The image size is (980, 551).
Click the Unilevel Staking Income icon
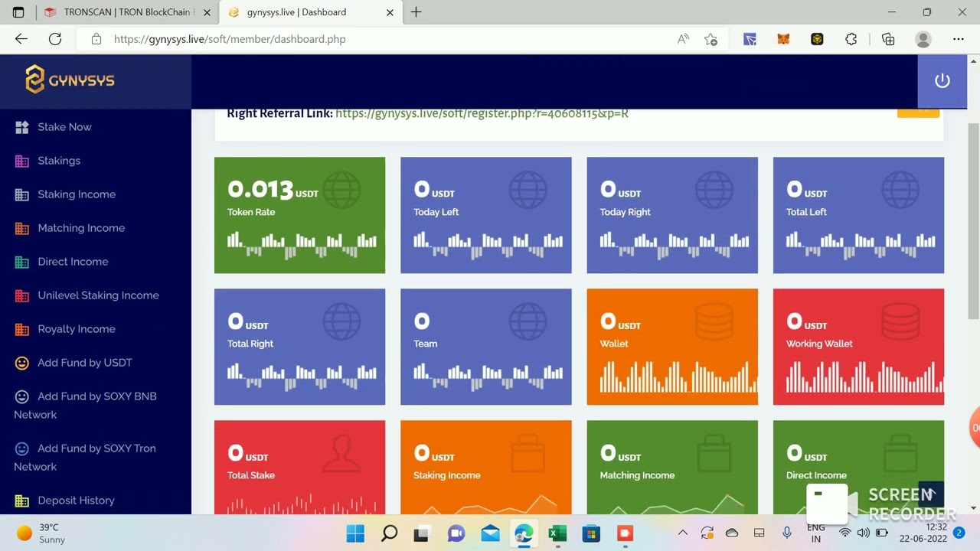click(22, 295)
